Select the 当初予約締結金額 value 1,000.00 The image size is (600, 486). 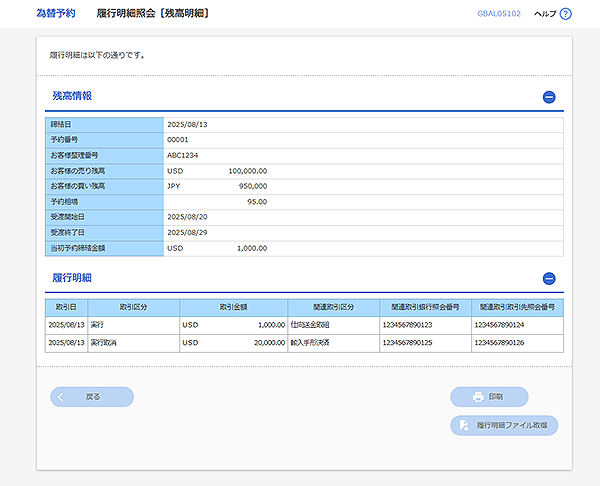click(x=252, y=248)
